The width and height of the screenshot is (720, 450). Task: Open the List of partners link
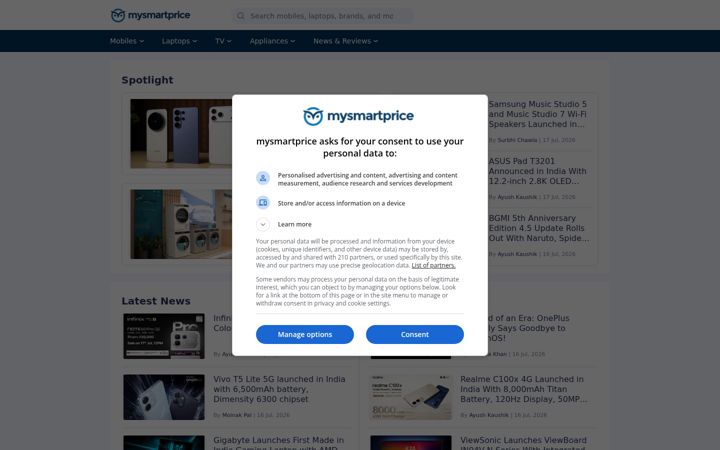pyautogui.click(x=433, y=265)
